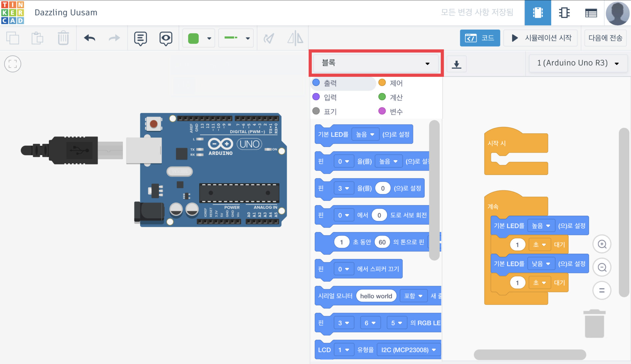Click the 코드 button
The width and height of the screenshot is (631, 364).
pyautogui.click(x=480, y=38)
